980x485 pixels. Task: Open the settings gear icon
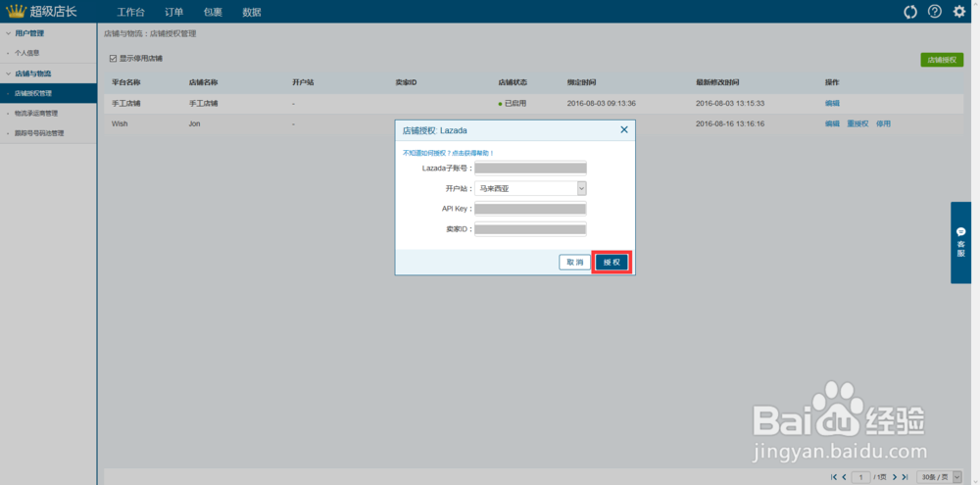(x=958, y=11)
